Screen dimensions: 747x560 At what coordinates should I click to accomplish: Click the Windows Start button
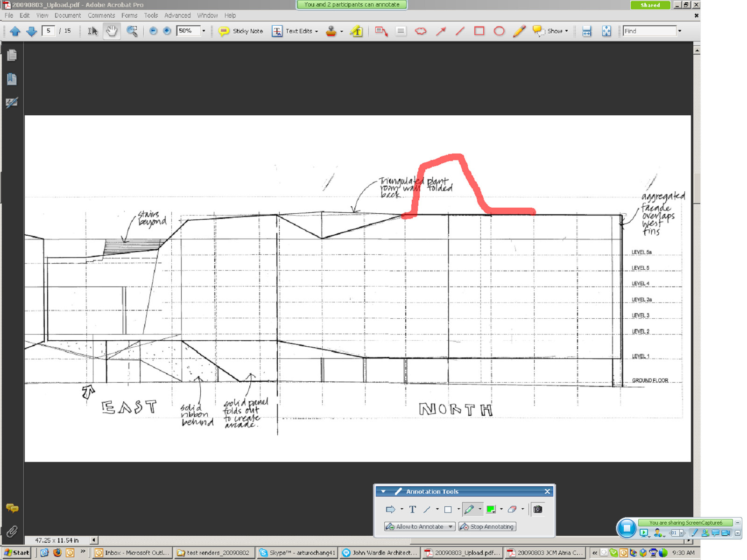17,553
